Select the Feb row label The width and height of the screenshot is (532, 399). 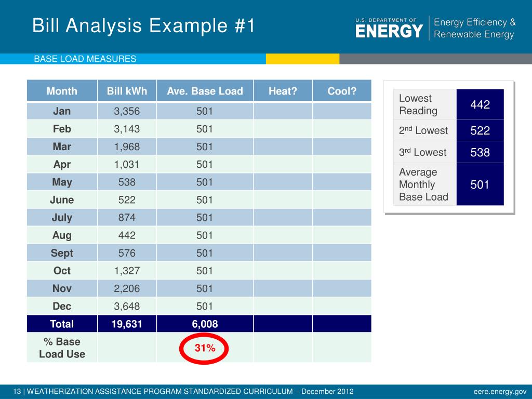(x=62, y=129)
